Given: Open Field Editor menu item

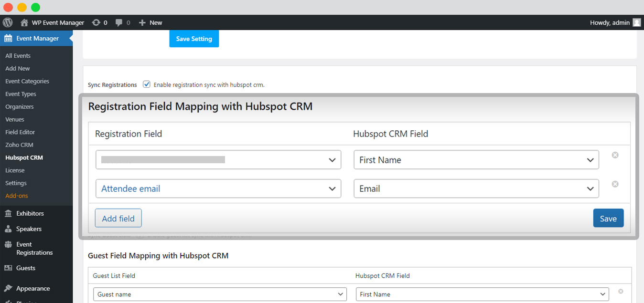Looking at the screenshot, I should tap(20, 132).
